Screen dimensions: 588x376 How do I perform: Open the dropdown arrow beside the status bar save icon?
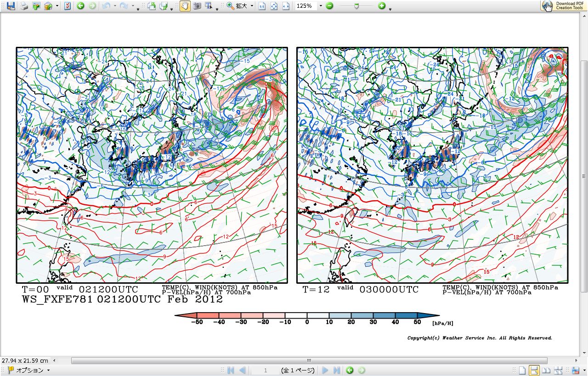click(x=583, y=370)
